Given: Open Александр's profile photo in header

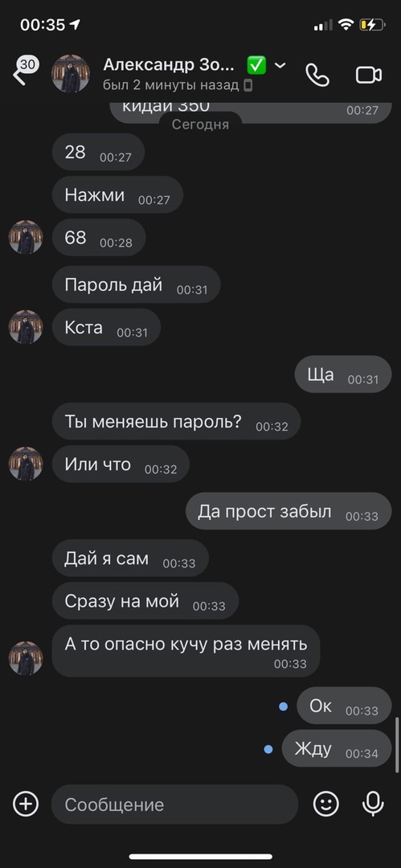Looking at the screenshot, I should tap(71, 73).
